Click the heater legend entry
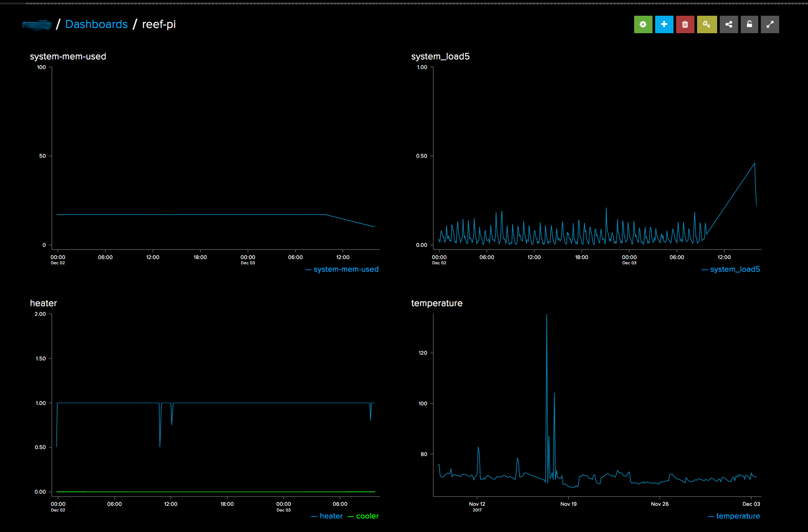The height and width of the screenshot is (532, 808). point(327,516)
